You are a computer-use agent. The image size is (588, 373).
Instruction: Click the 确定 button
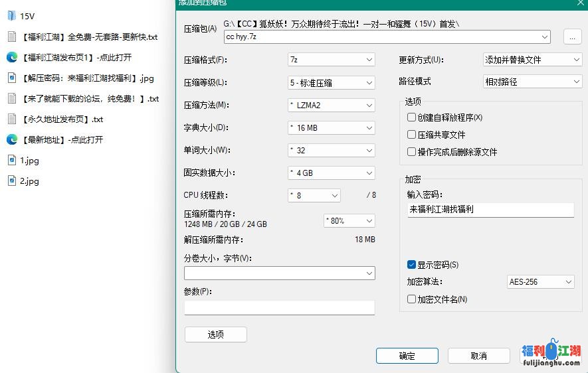tap(407, 356)
